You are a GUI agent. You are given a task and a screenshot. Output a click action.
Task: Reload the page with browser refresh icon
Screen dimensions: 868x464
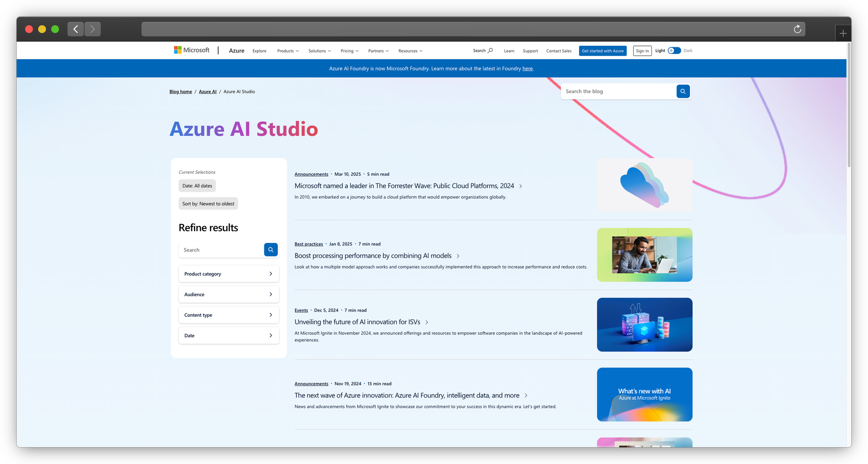[x=797, y=29]
